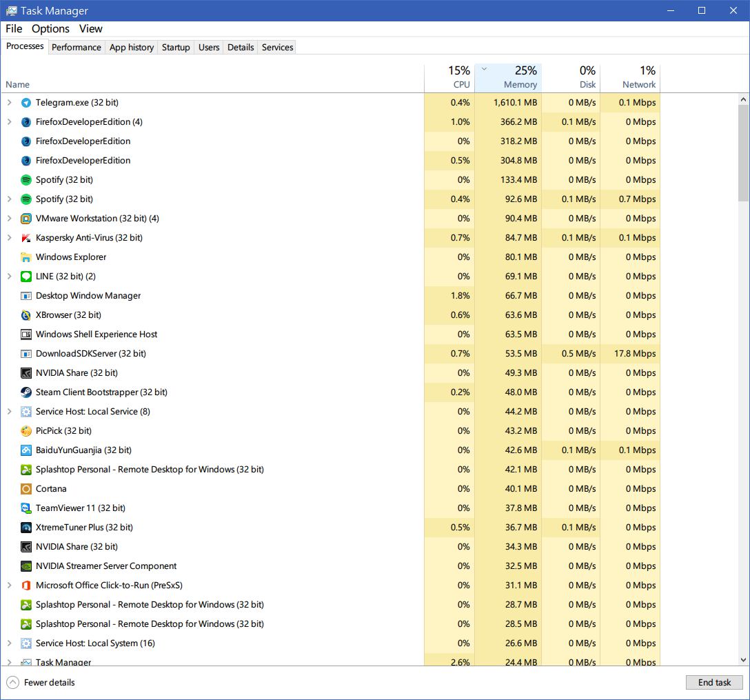Click the Service Host: Local Service gear icon
This screenshot has width=750, height=700.
coord(26,412)
